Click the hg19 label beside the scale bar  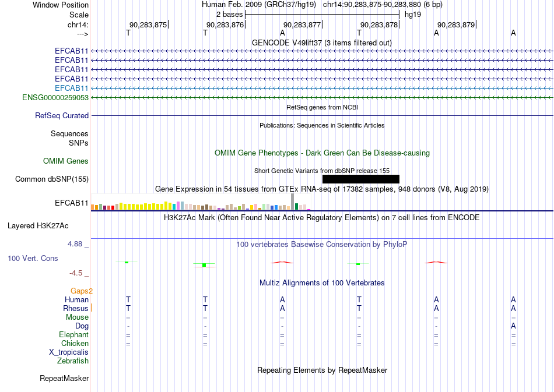tap(413, 15)
